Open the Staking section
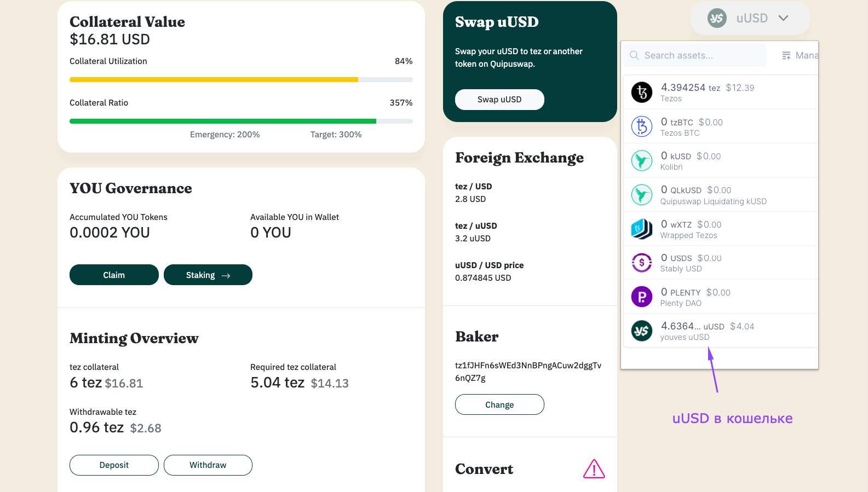Screen dimensions: 868x492 (208, 275)
